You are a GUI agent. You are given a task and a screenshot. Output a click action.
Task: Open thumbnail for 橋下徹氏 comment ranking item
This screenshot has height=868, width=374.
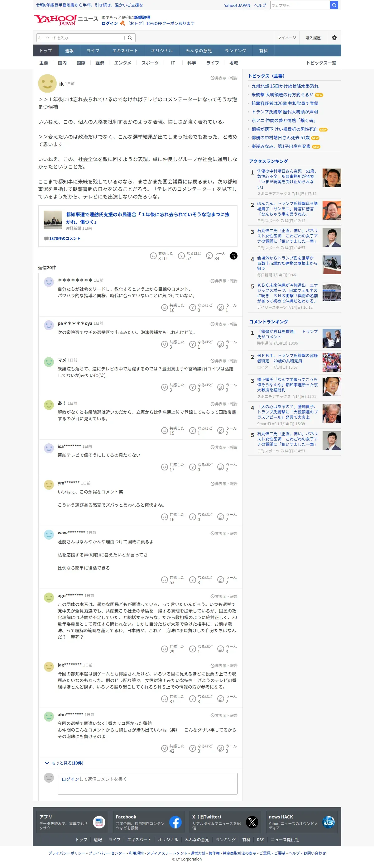[x=332, y=386]
